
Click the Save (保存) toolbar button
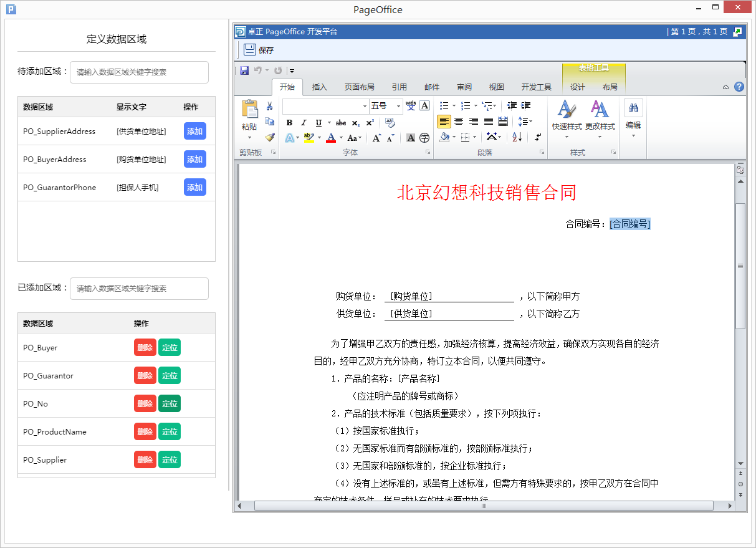[x=259, y=50]
